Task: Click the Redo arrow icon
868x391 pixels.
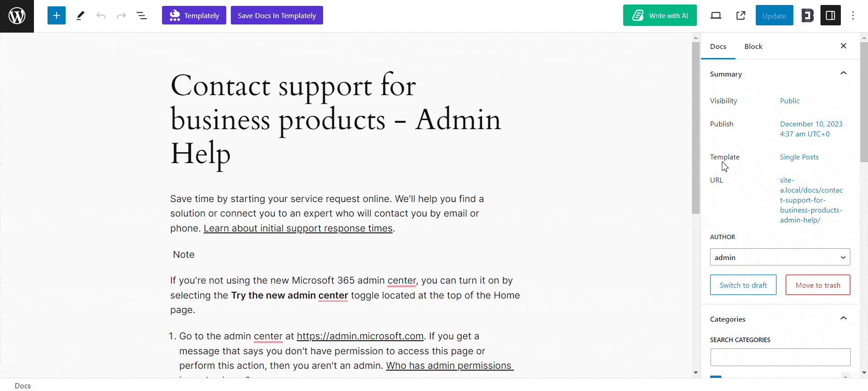Action: tap(121, 15)
